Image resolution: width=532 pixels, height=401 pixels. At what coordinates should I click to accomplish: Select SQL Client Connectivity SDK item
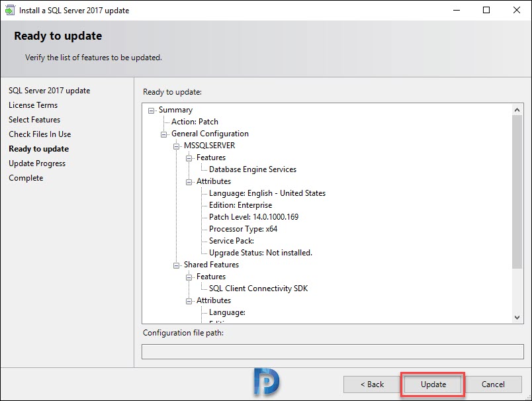tap(259, 289)
